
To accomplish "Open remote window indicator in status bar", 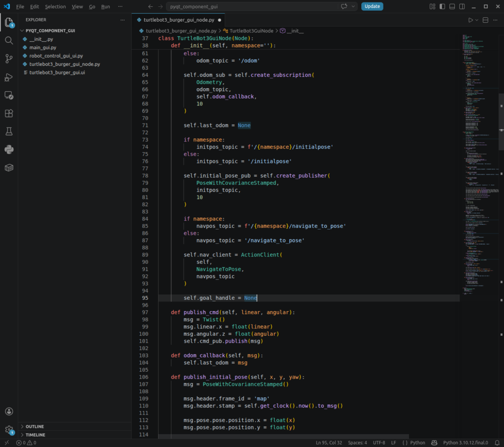I will tap(6, 443).
